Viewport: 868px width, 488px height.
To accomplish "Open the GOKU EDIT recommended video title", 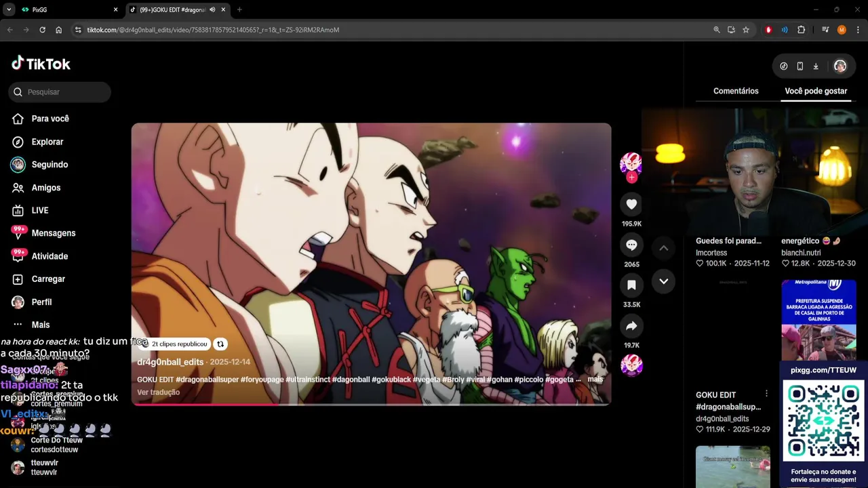I will click(728, 401).
